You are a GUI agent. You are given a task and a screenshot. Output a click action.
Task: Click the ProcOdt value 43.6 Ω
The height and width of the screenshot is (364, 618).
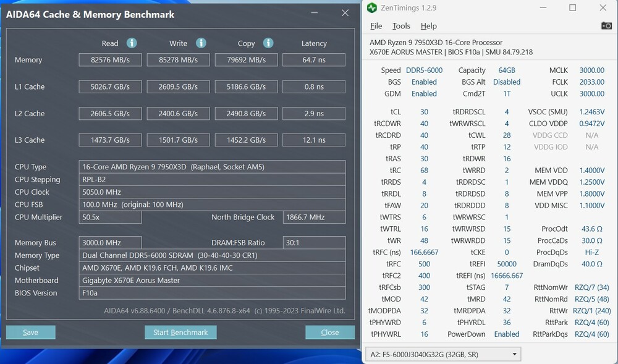[591, 229]
